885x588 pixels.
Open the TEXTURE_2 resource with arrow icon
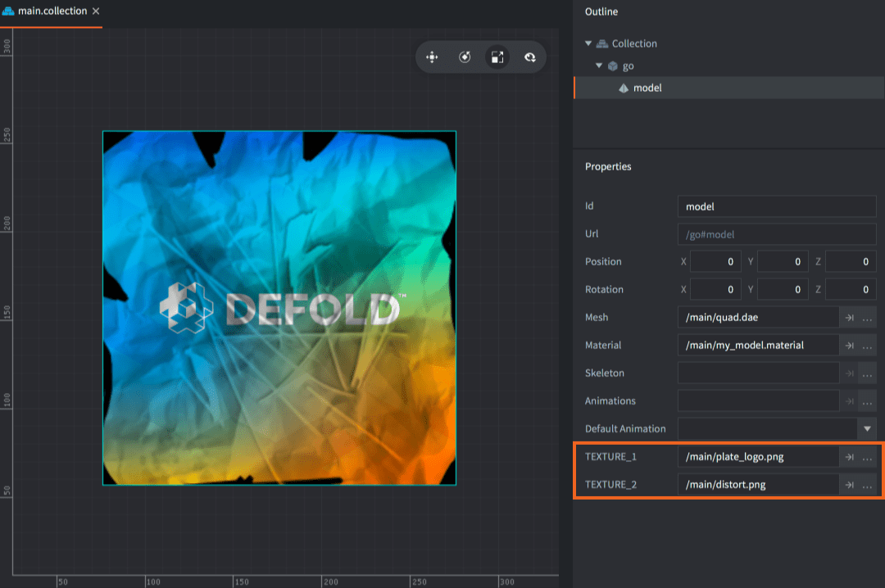pos(850,485)
